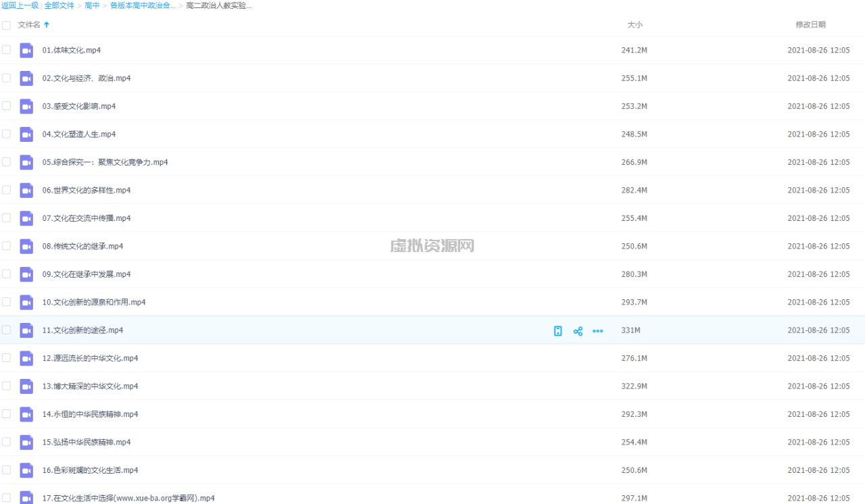
Task: Select checkbox of 03.感受文化影响.mp4
Action: pyautogui.click(x=6, y=106)
